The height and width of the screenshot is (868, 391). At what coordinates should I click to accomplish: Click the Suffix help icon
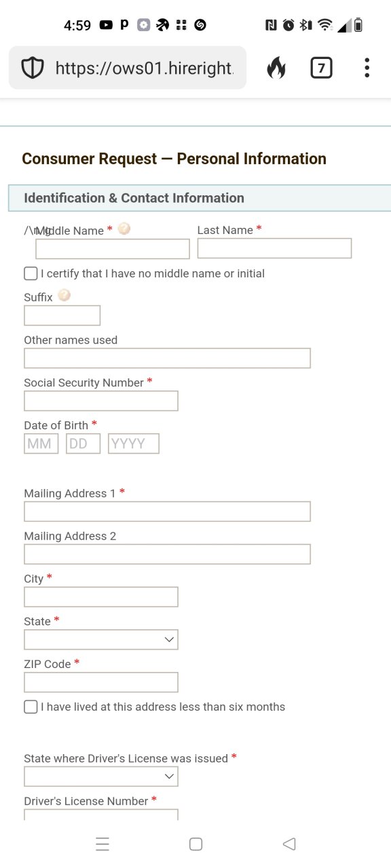coord(64,296)
